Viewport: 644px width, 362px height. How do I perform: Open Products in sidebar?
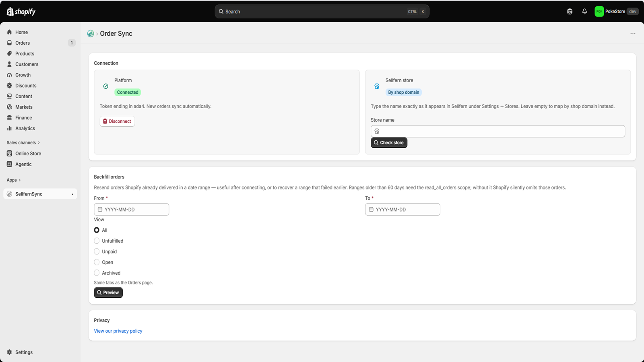pos(40,53)
